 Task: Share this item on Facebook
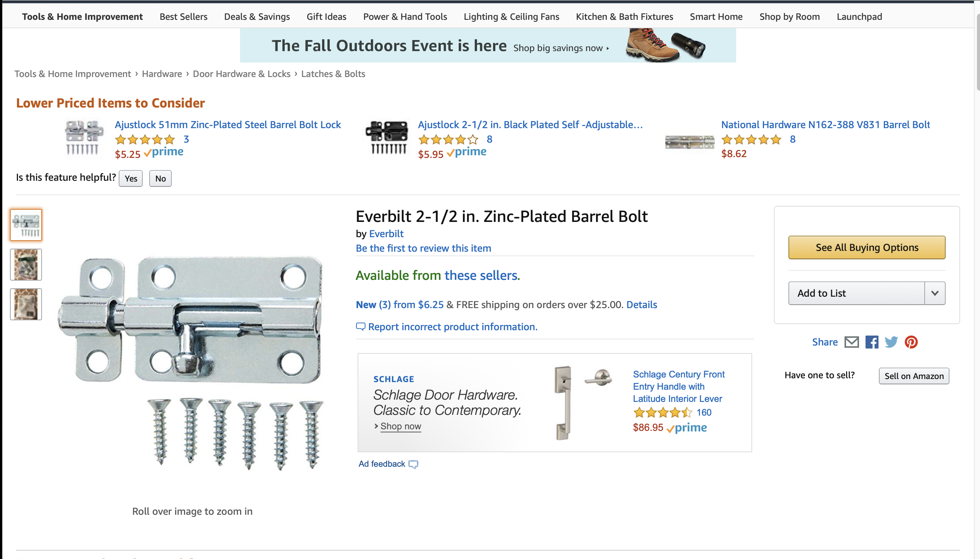click(871, 342)
